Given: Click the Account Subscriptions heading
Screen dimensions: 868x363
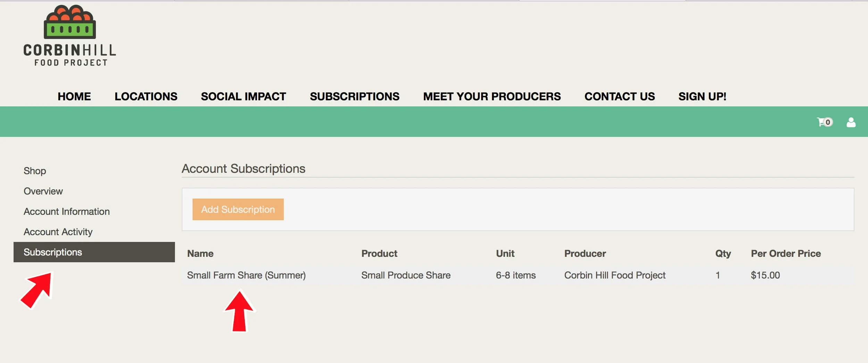Looking at the screenshot, I should (243, 169).
